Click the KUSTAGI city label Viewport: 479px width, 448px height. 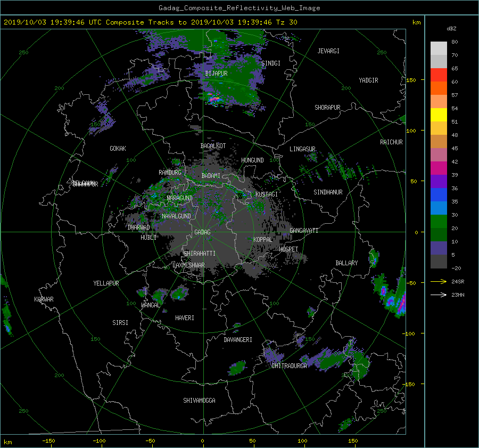[x=267, y=194]
